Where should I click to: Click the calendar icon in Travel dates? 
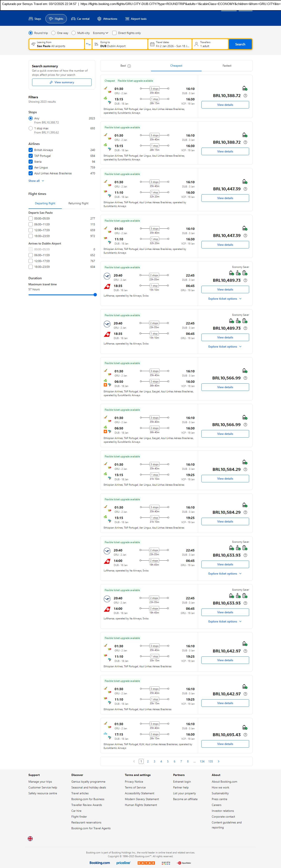[152, 44]
